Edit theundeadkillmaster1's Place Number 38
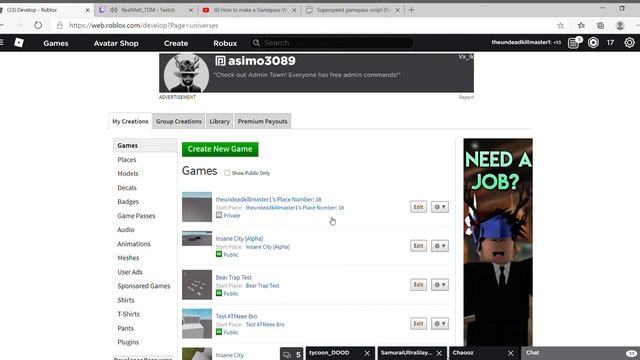 418,207
